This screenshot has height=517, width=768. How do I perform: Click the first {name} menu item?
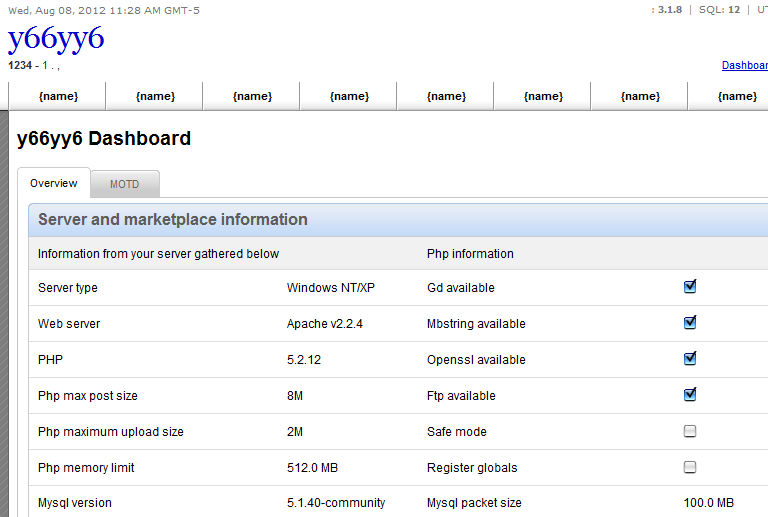[58, 96]
